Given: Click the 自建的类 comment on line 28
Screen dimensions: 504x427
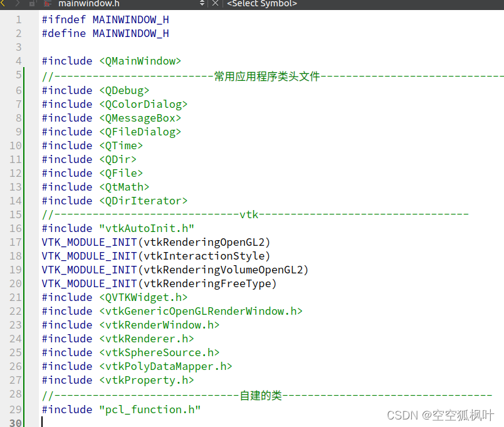Looking at the screenshot, I should (x=261, y=395).
